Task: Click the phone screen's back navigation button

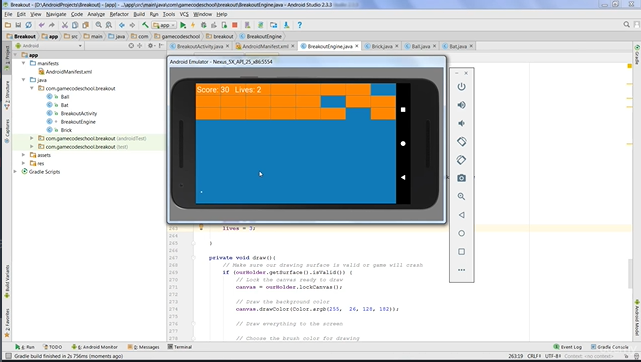Action: (x=403, y=177)
